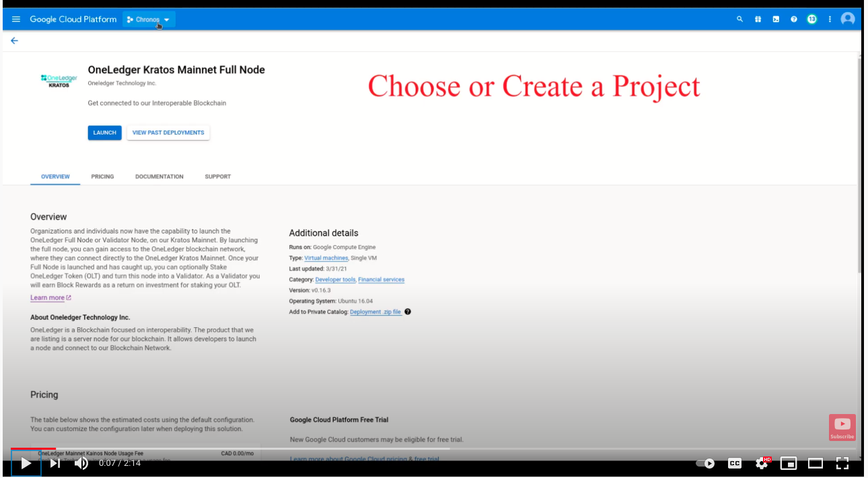Image resolution: width=868 pixels, height=478 pixels.
Task: Mute the video volume speaker
Action: pyautogui.click(x=81, y=463)
